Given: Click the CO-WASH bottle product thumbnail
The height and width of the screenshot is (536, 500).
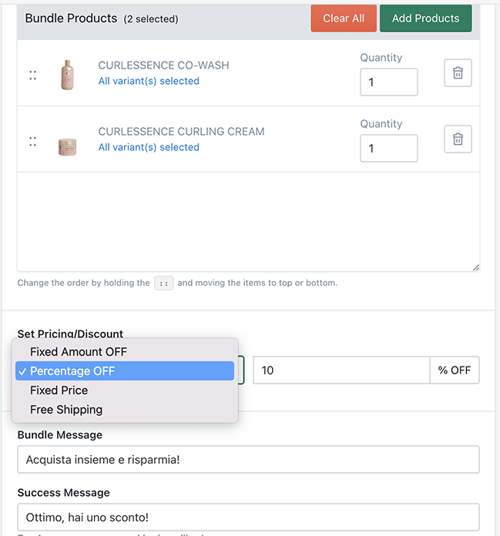Looking at the screenshot, I should tap(67, 75).
